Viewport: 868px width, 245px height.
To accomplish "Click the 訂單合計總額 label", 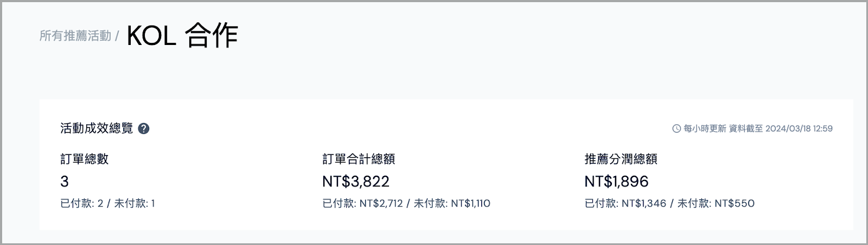I will (359, 159).
